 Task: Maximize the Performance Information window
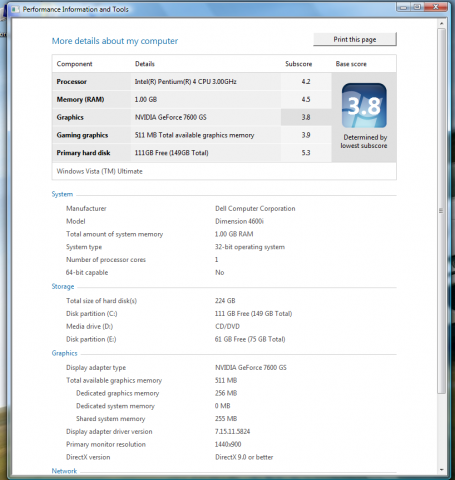[417, 7]
